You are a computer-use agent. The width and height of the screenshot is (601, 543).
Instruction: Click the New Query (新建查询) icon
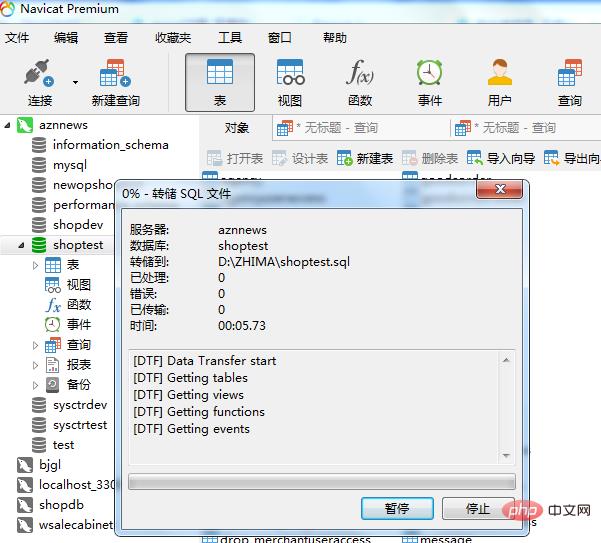115,73
